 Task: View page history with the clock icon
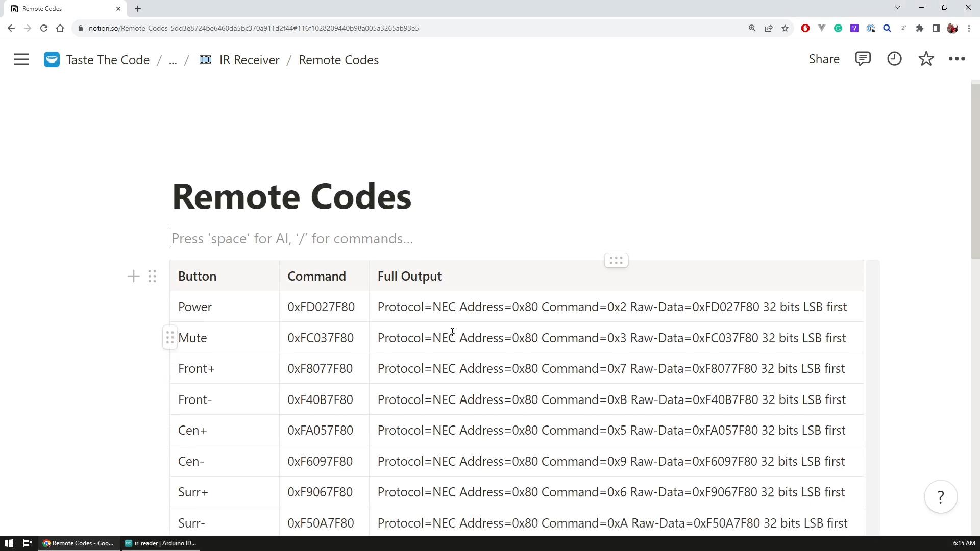[x=894, y=59]
